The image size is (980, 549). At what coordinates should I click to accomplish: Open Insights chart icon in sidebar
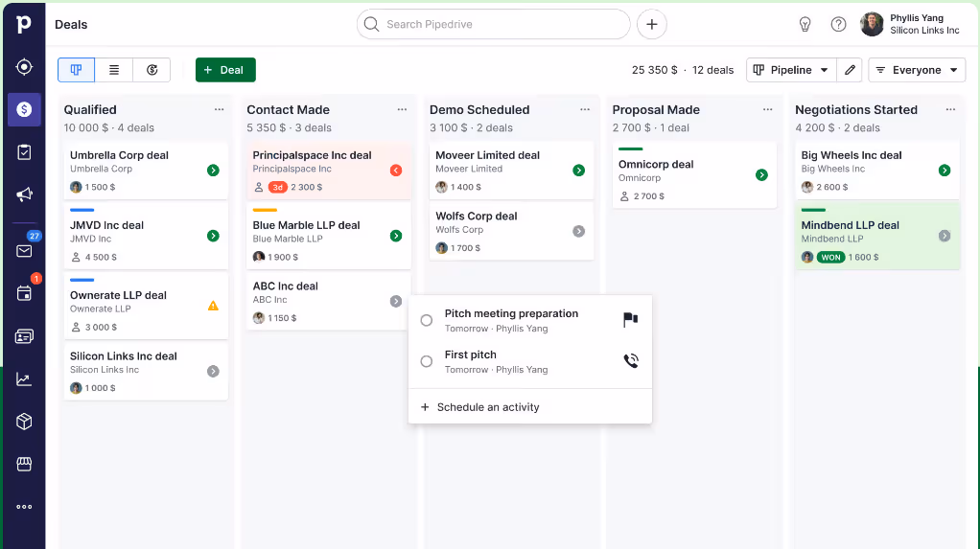click(24, 379)
